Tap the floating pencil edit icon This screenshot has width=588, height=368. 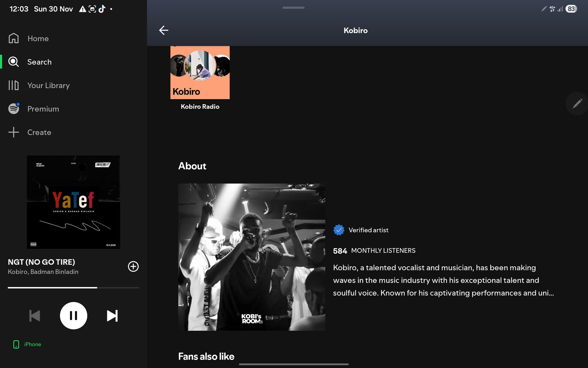click(577, 103)
